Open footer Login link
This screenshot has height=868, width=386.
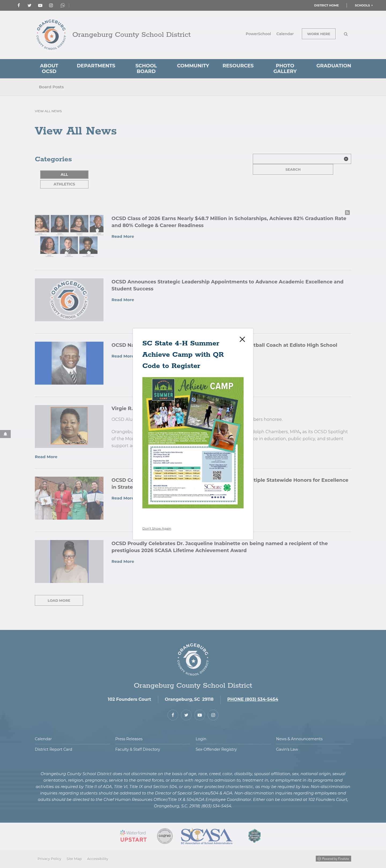[x=201, y=739]
